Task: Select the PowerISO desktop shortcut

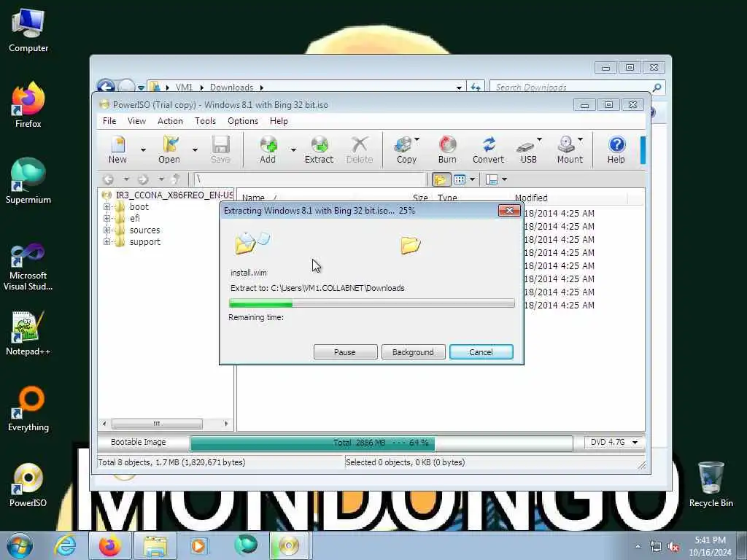Action: [28, 485]
